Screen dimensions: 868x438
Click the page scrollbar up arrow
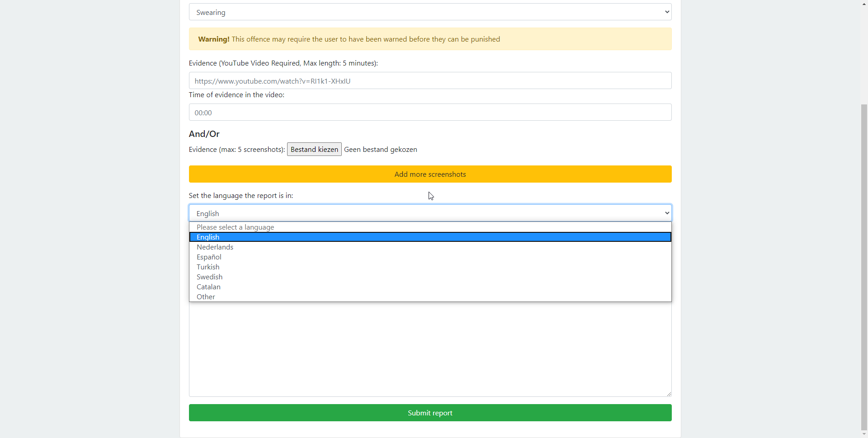pyautogui.click(x=864, y=4)
